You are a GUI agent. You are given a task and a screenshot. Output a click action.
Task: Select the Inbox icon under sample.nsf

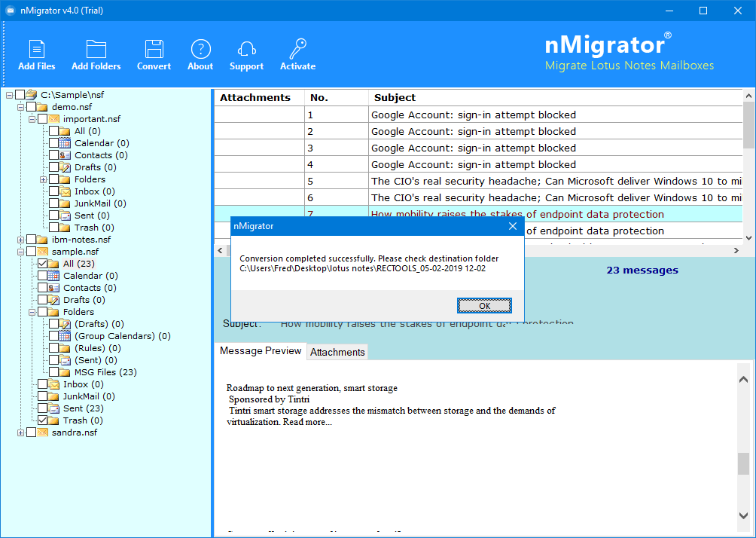54,384
